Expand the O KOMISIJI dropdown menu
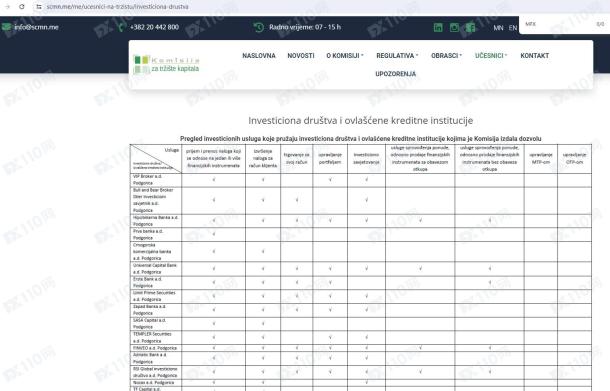This screenshot has height=391, width=610. point(345,56)
